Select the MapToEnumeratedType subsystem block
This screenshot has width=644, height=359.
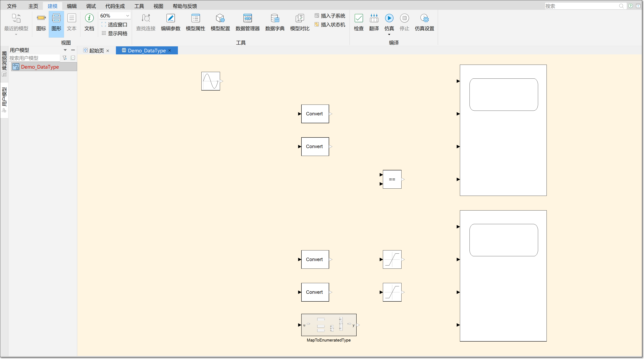(329, 325)
